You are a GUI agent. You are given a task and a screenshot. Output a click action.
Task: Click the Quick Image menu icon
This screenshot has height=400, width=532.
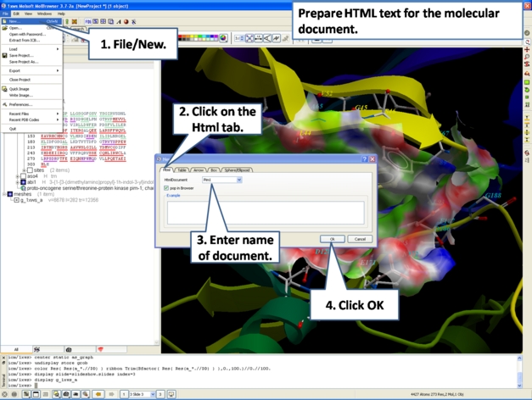5,88
